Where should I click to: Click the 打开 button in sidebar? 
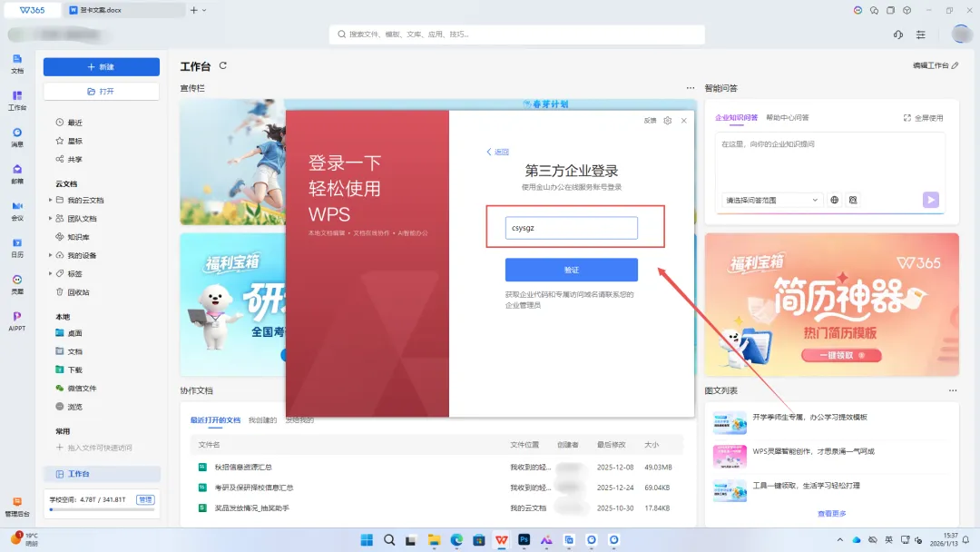pyautogui.click(x=102, y=92)
